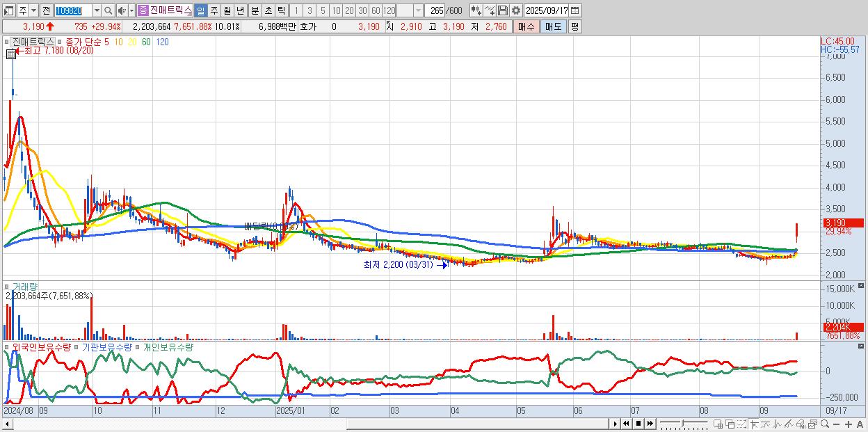Choose the 10 interval button
Image resolution: width=868 pixels, height=432 pixels.
[x=336, y=10]
